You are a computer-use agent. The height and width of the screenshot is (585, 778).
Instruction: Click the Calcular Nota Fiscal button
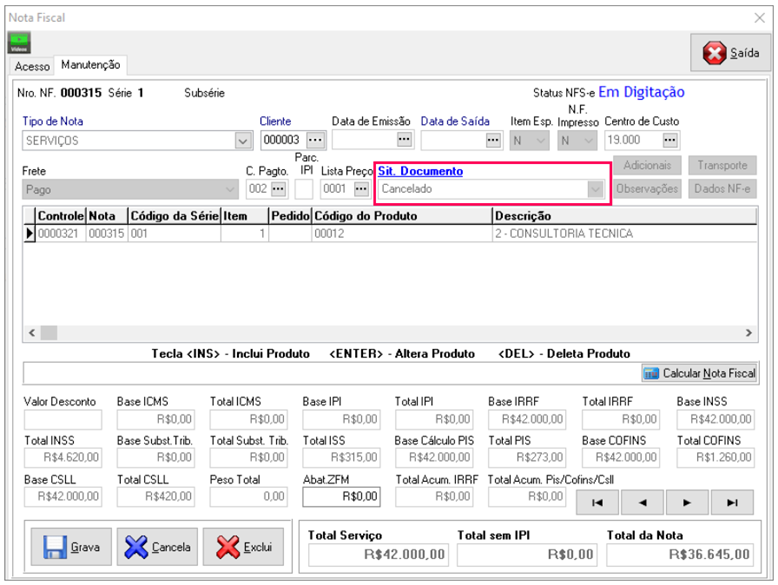coord(699,373)
